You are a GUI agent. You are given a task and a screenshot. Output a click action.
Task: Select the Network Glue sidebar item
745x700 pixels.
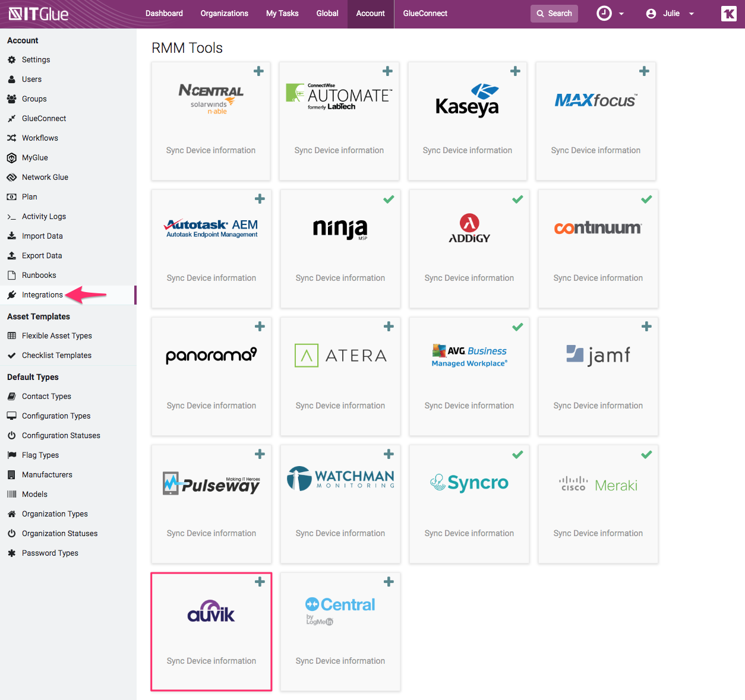[45, 177]
